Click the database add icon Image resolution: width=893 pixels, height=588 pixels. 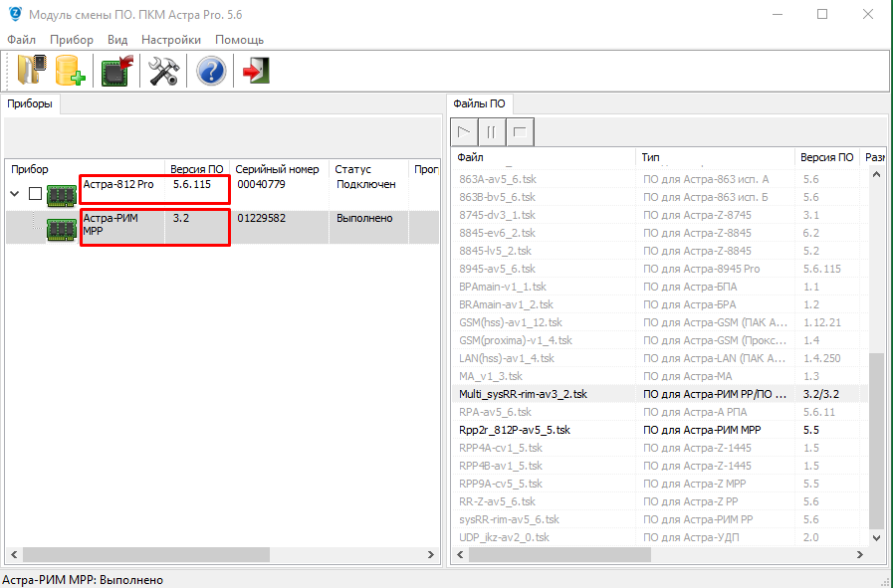(x=71, y=71)
